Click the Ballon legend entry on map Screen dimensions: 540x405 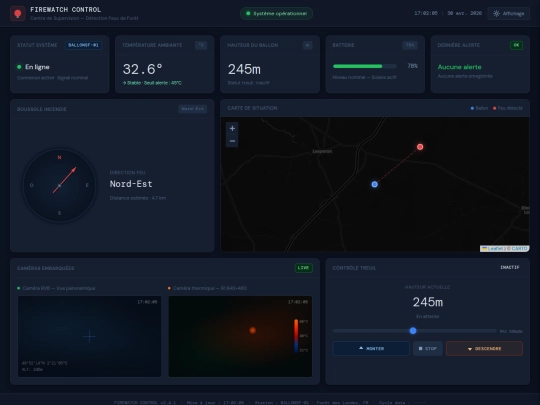(479, 108)
